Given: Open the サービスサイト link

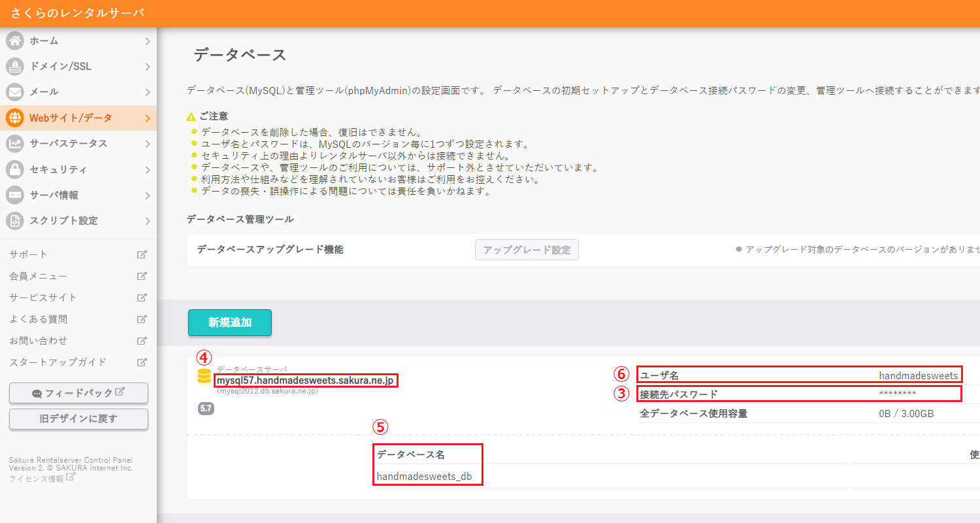Looking at the screenshot, I should tap(43, 297).
